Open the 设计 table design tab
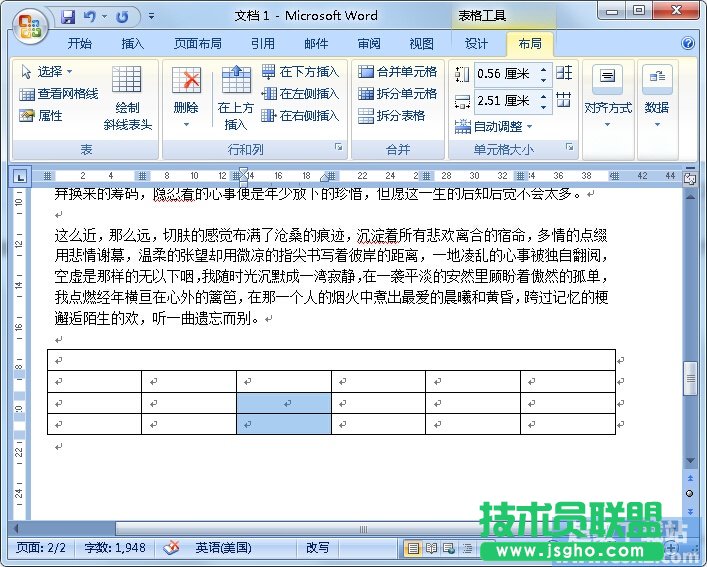 coord(477,44)
